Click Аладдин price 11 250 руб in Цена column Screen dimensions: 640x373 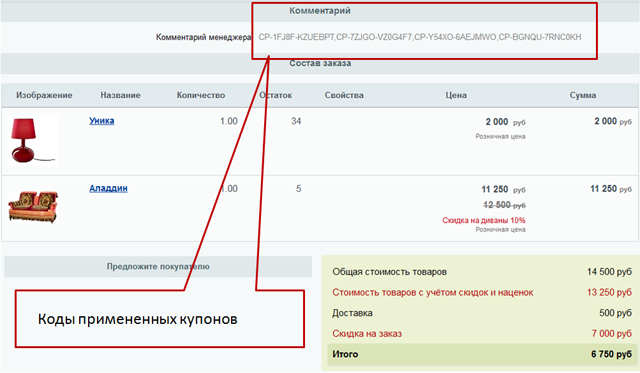[x=503, y=189]
